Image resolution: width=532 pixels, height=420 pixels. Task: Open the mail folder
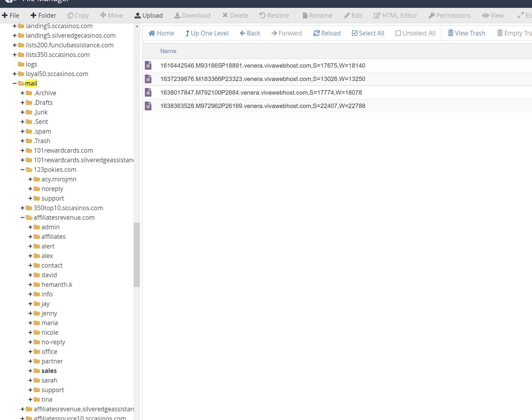pyautogui.click(x=31, y=83)
